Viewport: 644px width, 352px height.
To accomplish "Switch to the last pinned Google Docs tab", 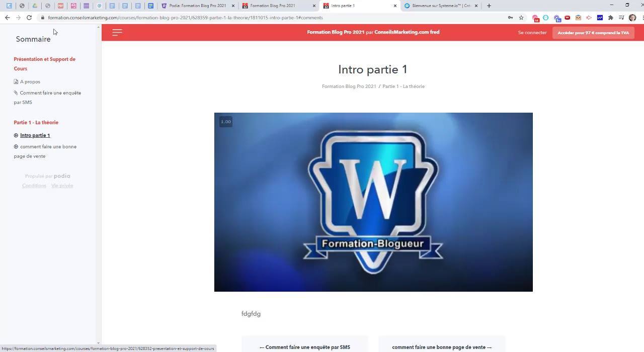I will (x=150, y=6).
